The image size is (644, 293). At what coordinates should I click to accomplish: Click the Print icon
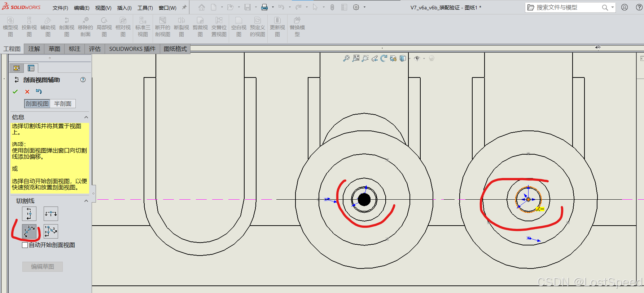point(264,7)
